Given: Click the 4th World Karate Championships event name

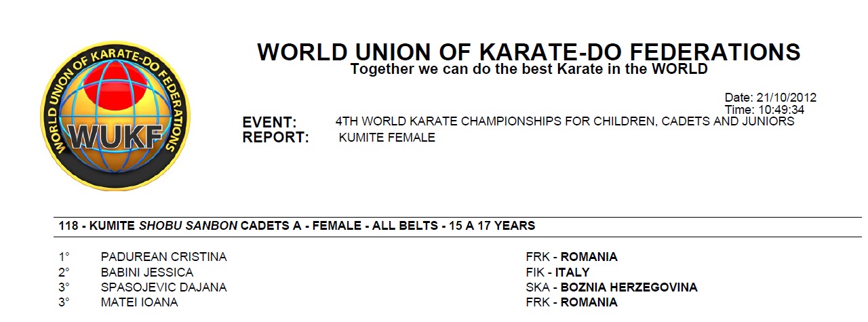Looking at the screenshot, I should point(565,122).
